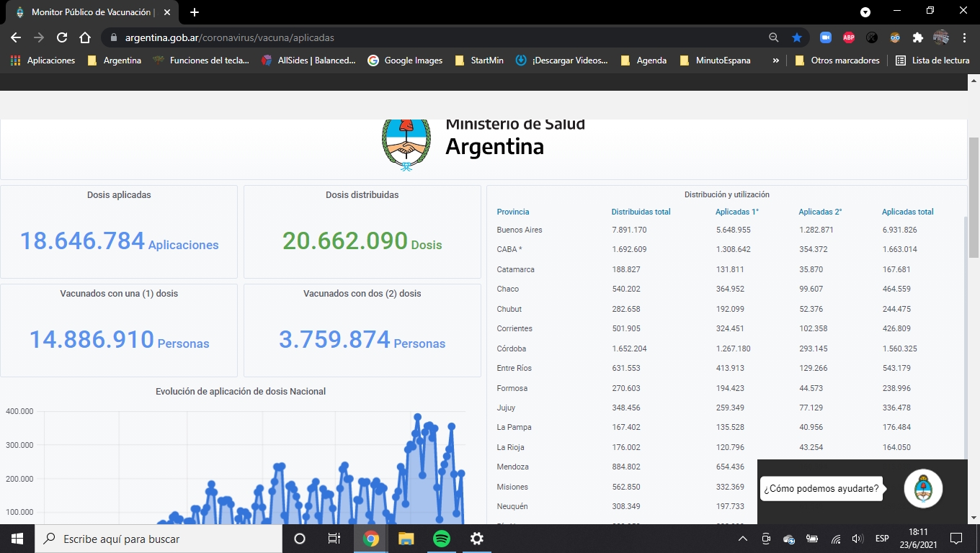980x553 pixels.
Task: Open the StartMin bookmarks folder
Action: pyautogui.click(x=479, y=60)
